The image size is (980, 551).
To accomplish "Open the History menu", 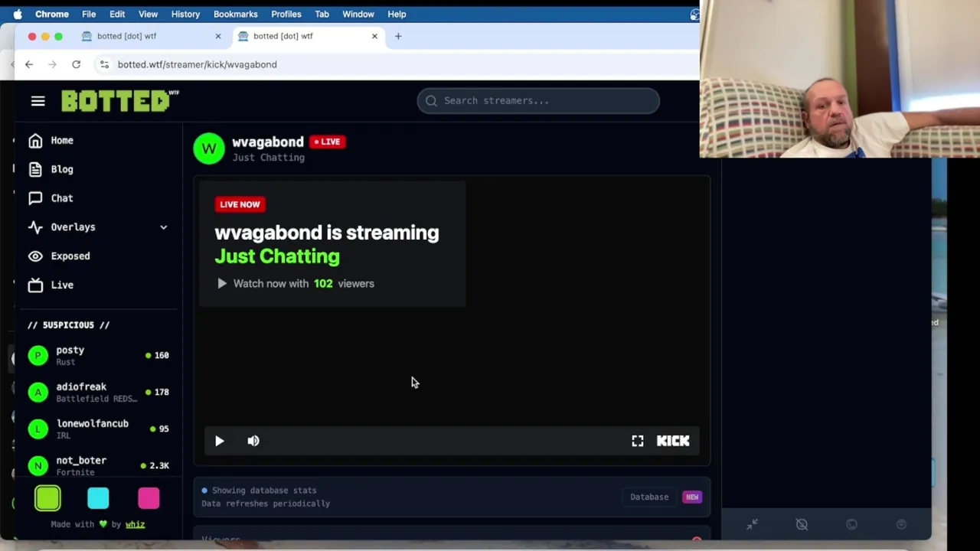I will click(x=185, y=14).
